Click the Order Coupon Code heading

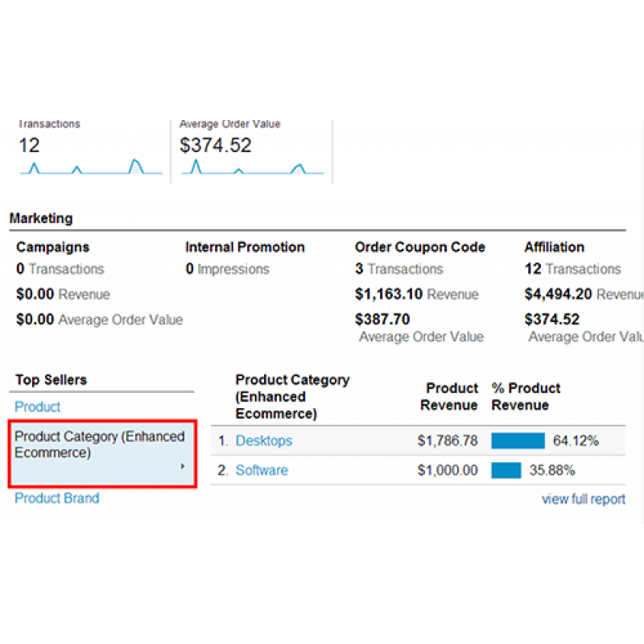click(x=420, y=247)
